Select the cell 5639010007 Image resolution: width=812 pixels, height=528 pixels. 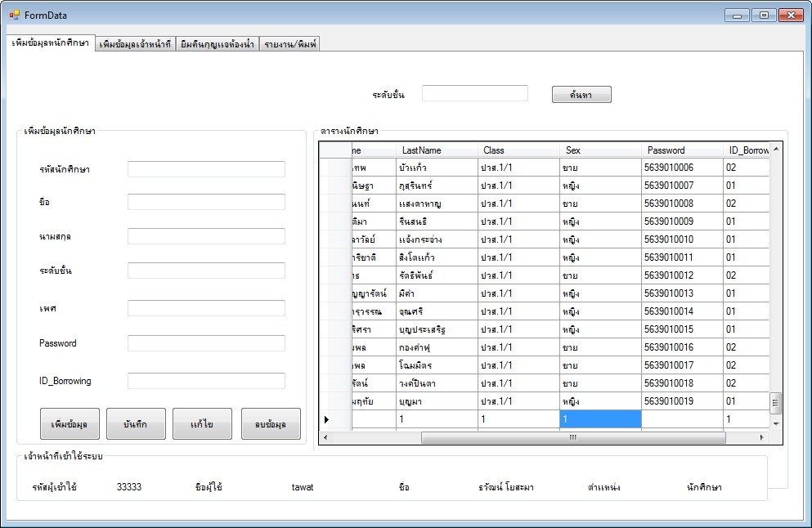click(x=683, y=186)
